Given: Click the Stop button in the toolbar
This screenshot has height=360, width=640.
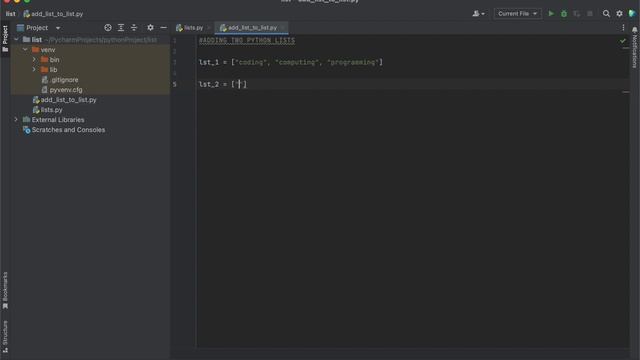Looking at the screenshot, I should pos(590,14).
